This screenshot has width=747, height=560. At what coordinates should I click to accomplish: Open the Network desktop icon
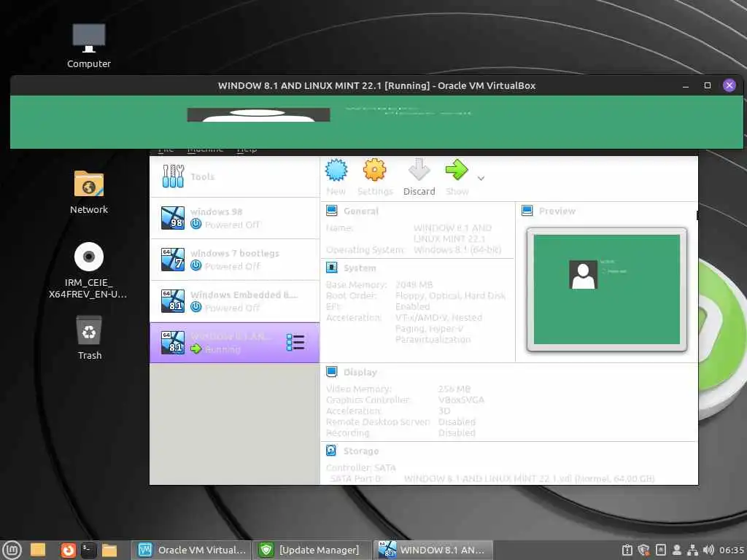click(88, 192)
